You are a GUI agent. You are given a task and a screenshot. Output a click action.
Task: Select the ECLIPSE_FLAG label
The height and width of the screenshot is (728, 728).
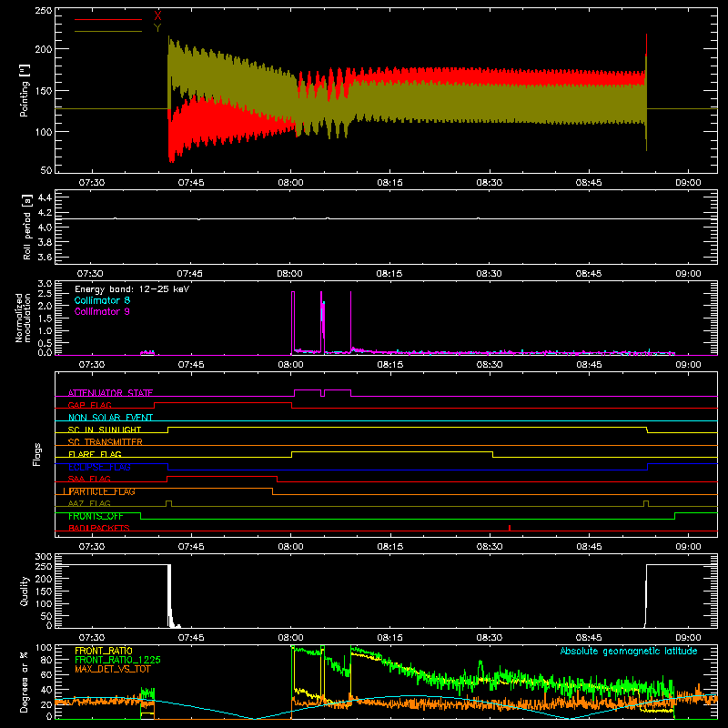click(x=99, y=467)
